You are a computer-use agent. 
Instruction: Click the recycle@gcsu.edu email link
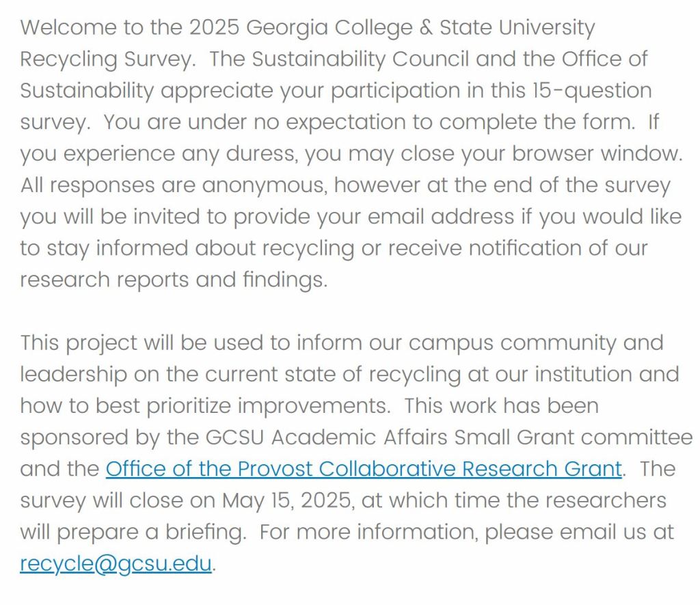tap(116, 564)
